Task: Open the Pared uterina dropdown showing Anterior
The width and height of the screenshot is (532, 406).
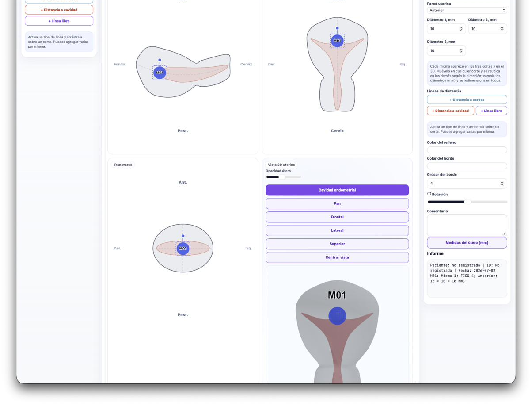Action: pos(467,10)
